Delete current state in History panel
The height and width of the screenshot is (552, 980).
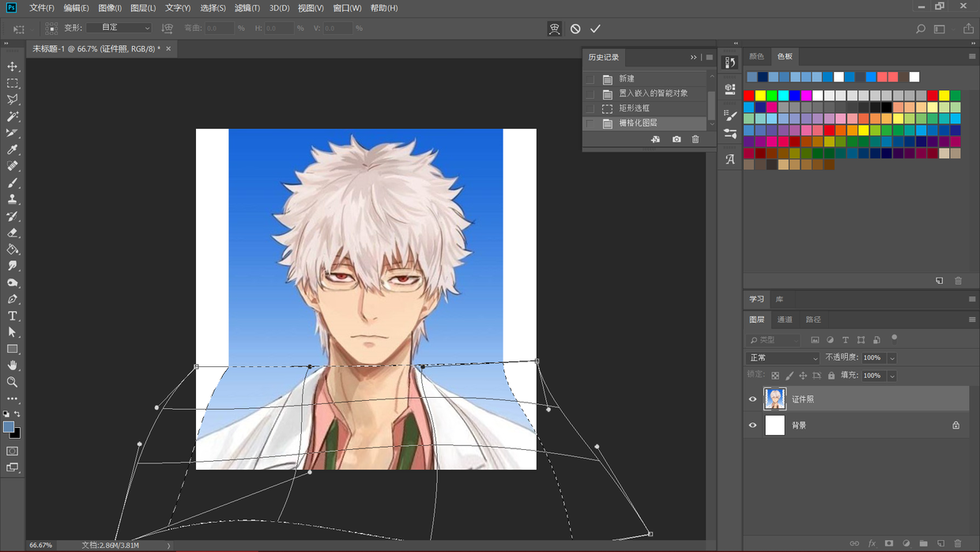pyautogui.click(x=695, y=139)
